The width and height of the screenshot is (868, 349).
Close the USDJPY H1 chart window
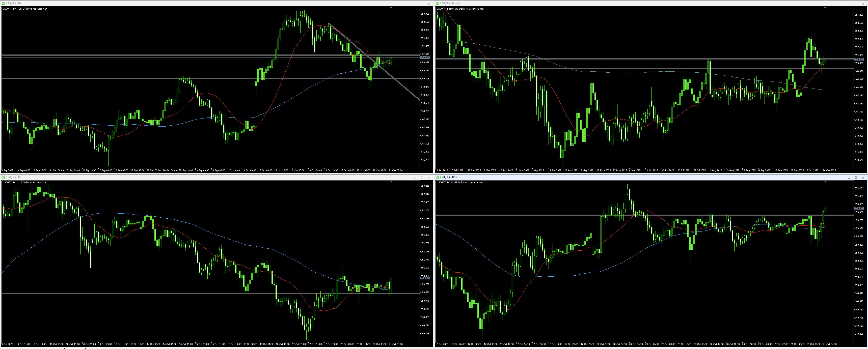coord(429,178)
